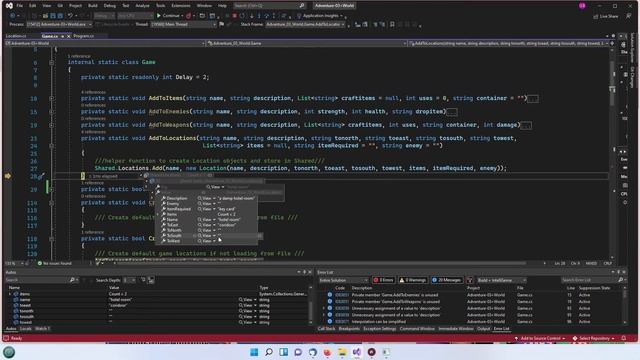Click the notifications bell in the status bar

[x=624, y=338]
